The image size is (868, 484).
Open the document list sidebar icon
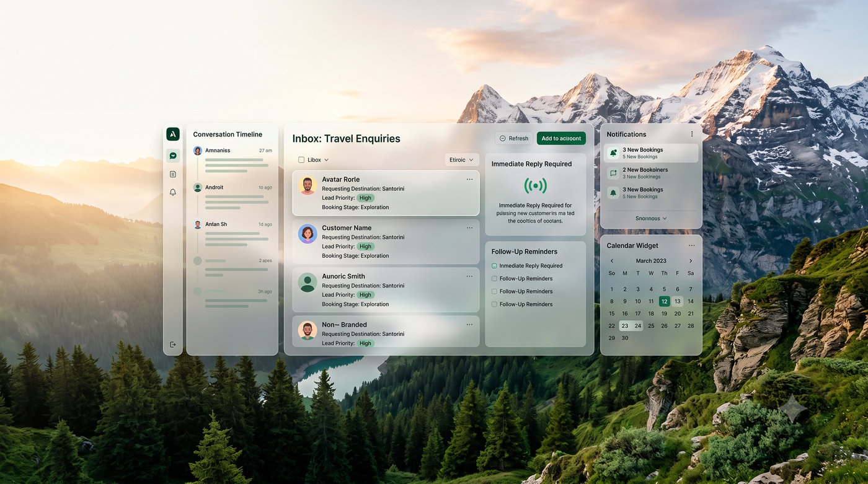(x=173, y=174)
